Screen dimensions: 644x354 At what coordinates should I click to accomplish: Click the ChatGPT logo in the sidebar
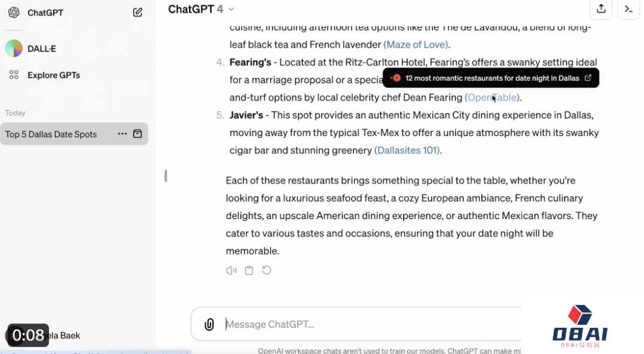point(14,13)
